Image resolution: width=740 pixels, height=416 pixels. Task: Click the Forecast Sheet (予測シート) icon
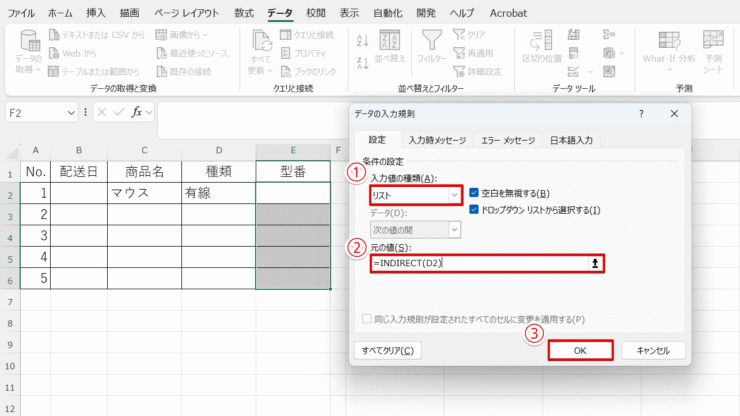[x=713, y=40]
